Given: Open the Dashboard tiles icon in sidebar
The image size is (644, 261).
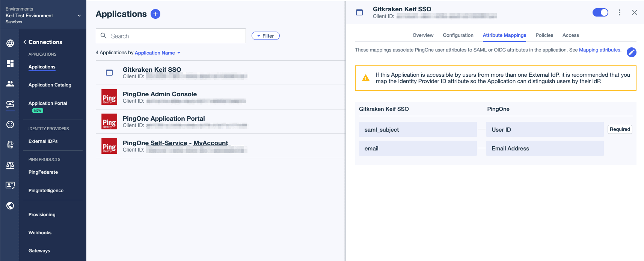Looking at the screenshot, I should pos(10,64).
